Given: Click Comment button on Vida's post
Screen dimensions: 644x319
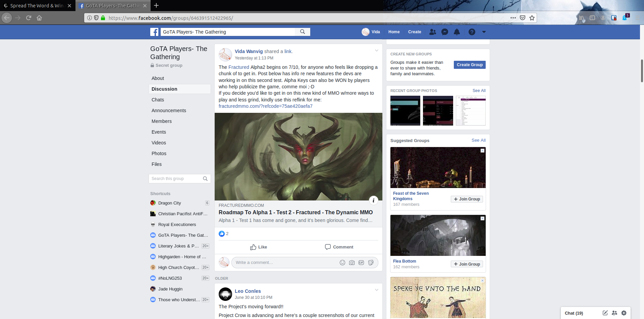Looking at the screenshot, I should click(339, 247).
